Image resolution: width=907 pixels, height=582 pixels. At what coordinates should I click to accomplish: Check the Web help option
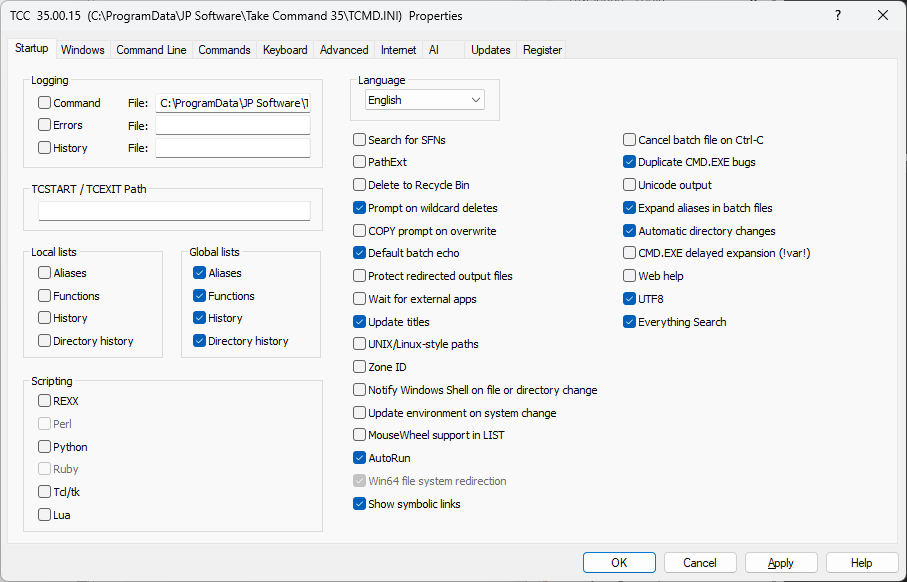pyautogui.click(x=629, y=276)
